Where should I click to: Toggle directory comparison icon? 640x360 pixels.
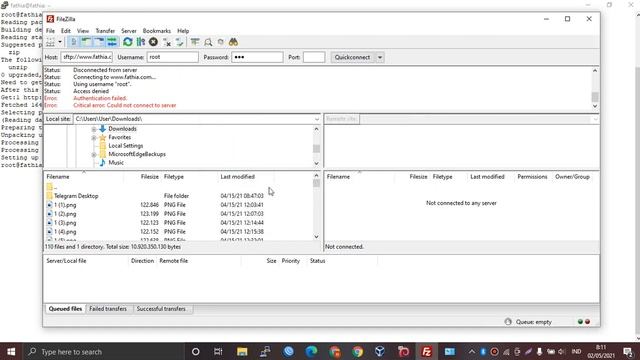pyautogui.click(x=208, y=42)
